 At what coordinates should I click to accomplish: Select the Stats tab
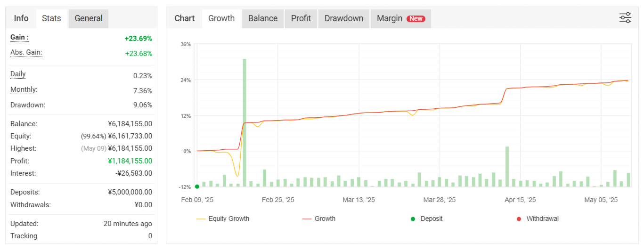click(51, 18)
